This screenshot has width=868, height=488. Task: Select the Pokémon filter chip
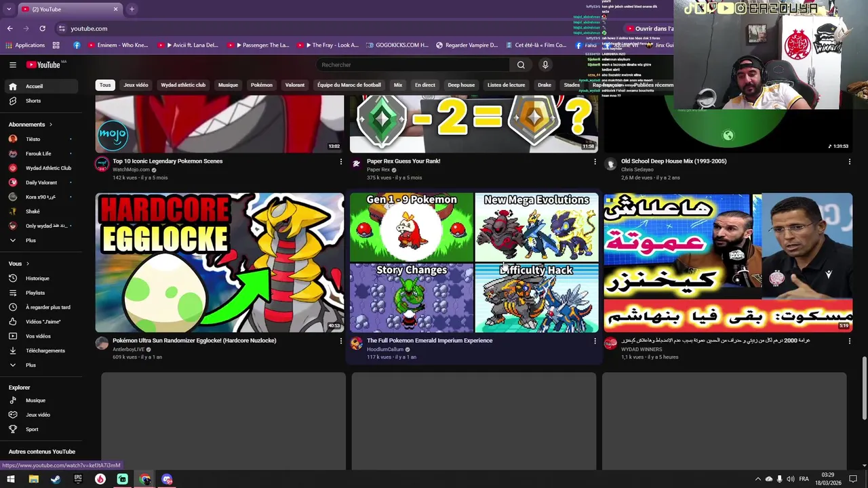point(262,85)
